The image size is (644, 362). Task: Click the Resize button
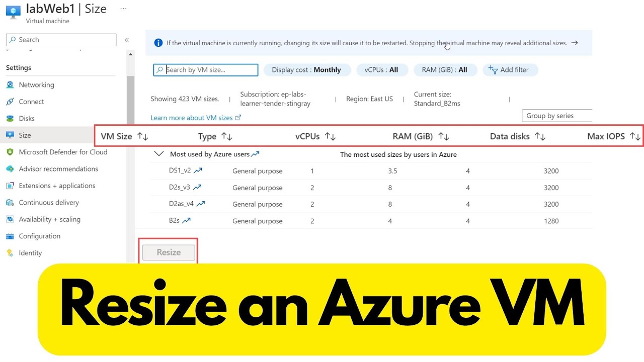coord(169,252)
